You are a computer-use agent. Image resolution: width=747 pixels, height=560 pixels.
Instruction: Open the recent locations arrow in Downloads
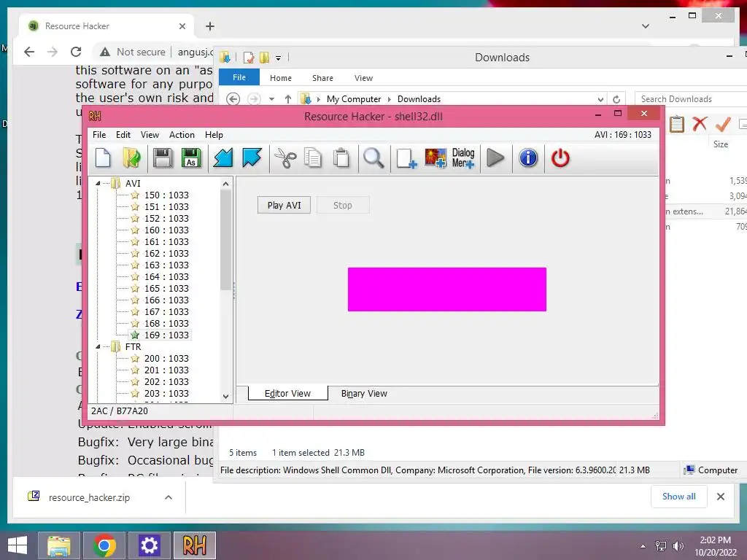(271, 99)
